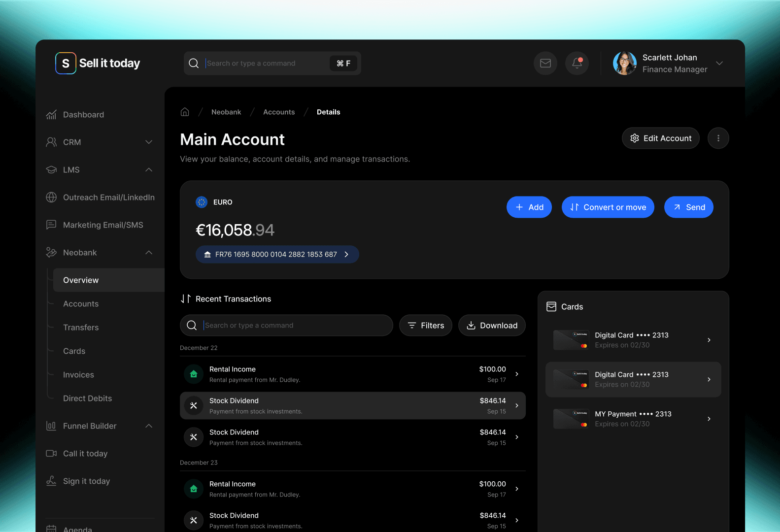This screenshot has width=780, height=532.
Task: Click the Main Account heading
Action: tap(232, 139)
